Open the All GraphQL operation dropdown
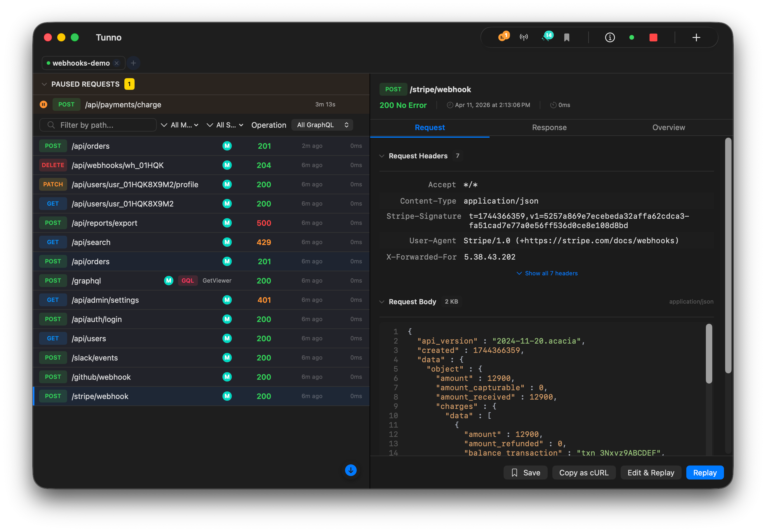 click(x=322, y=125)
